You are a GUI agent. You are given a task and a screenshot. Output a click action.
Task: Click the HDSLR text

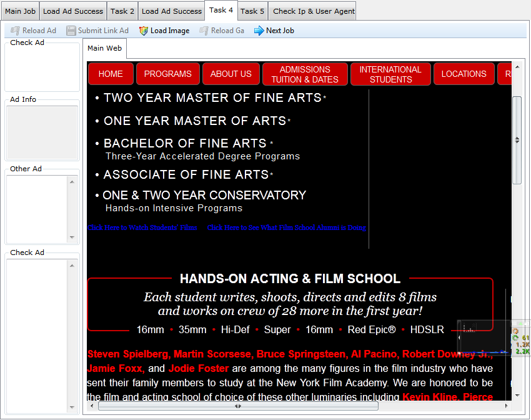pos(427,329)
